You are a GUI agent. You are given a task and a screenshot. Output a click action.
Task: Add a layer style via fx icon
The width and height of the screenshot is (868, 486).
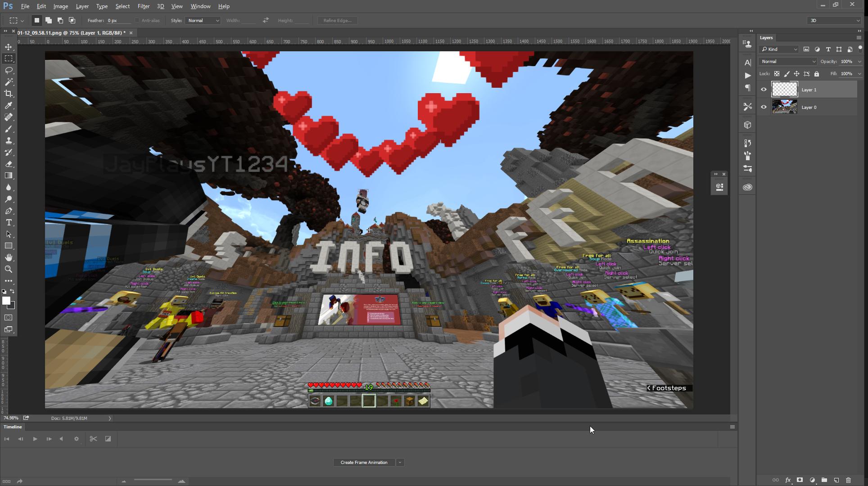click(x=788, y=480)
